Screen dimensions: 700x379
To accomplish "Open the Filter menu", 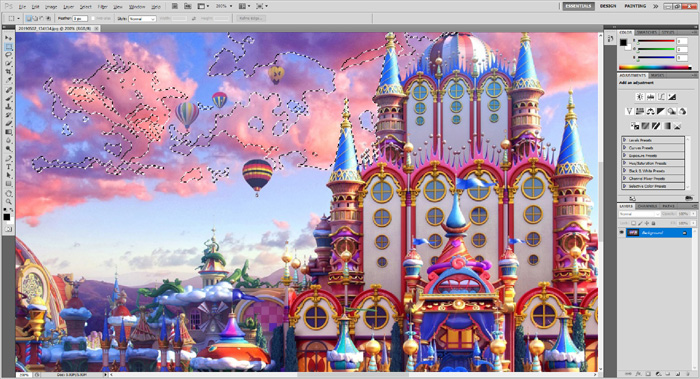I will (x=103, y=7).
